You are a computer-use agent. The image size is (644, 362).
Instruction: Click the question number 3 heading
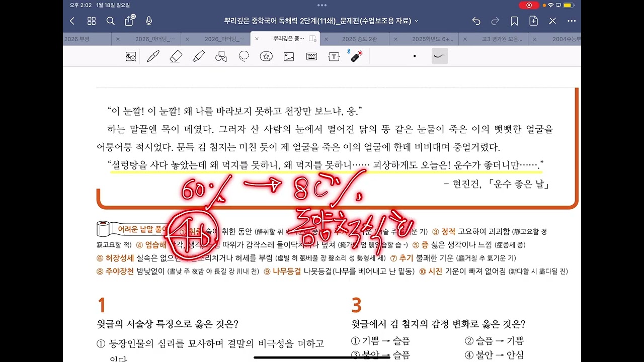[x=356, y=305]
